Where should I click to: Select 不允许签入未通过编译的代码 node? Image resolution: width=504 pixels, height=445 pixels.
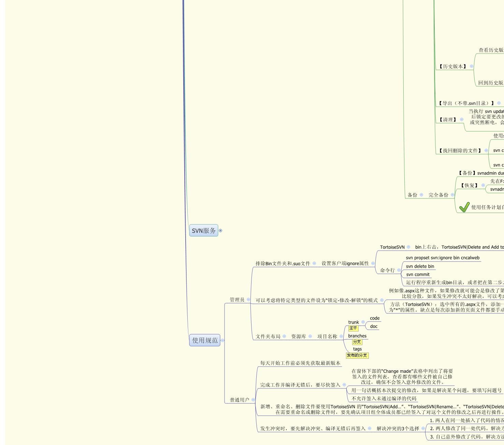tap(384, 398)
